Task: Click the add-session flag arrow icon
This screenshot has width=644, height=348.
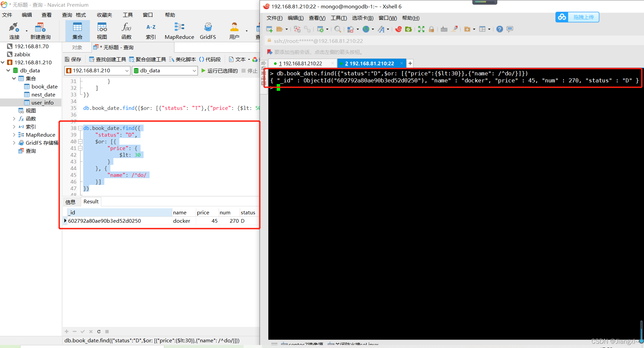Action: (x=269, y=52)
